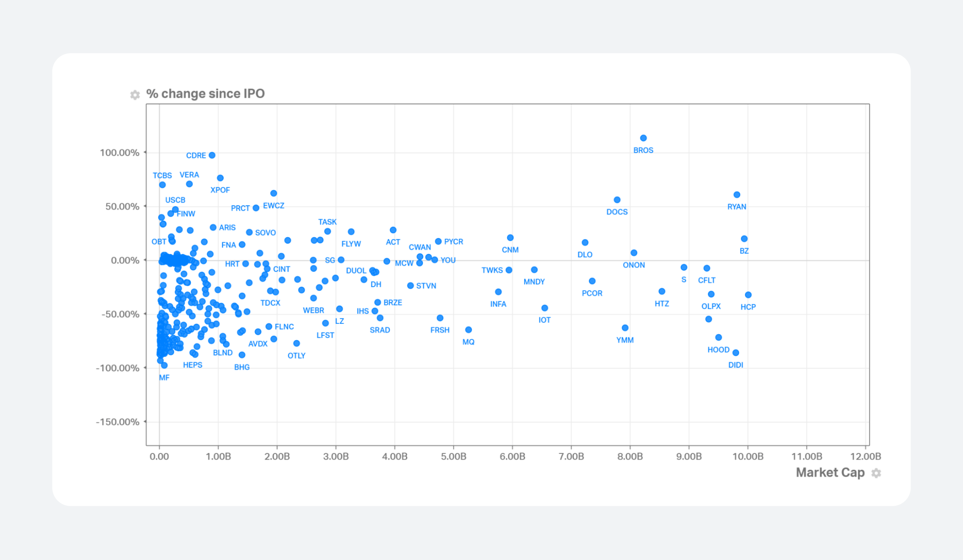Click the 5.00B x-axis tick label

tap(453, 456)
